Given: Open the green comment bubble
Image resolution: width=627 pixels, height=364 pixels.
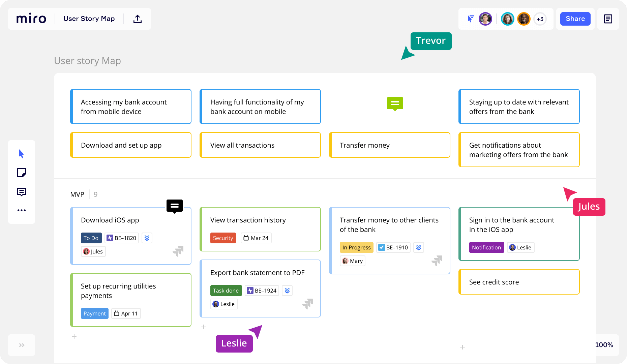Looking at the screenshot, I should [x=395, y=103].
